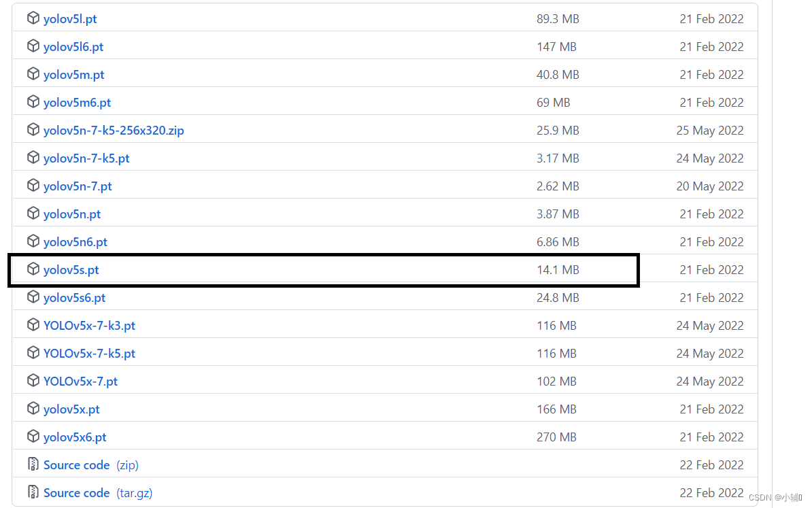This screenshot has width=812, height=508.
Task: Download the yolov5l.pt asset
Action: coord(70,19)
